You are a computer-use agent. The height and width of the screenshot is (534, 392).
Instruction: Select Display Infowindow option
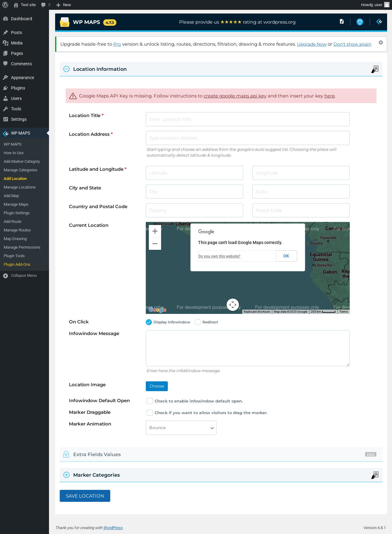pos(149,322)
